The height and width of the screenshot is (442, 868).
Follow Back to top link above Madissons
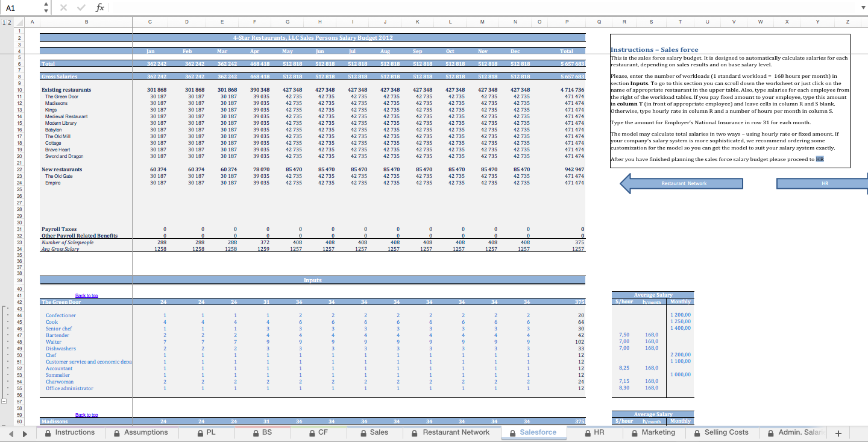coord(86,415)
